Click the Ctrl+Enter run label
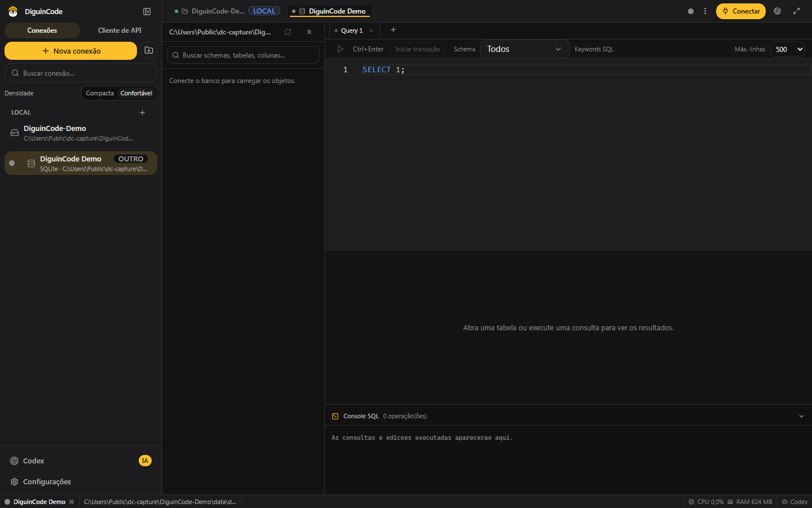812x508 pixels. tap(368, 49)
